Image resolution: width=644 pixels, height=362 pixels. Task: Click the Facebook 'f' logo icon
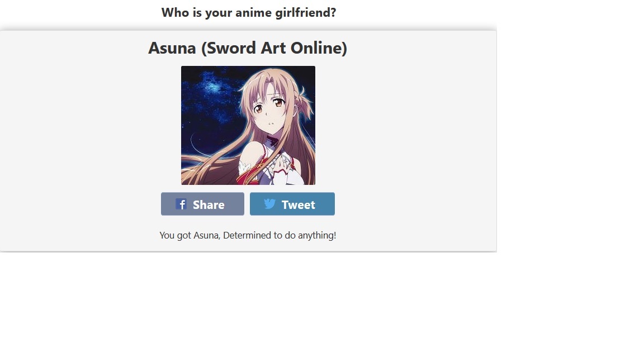(x=181, y=204)
